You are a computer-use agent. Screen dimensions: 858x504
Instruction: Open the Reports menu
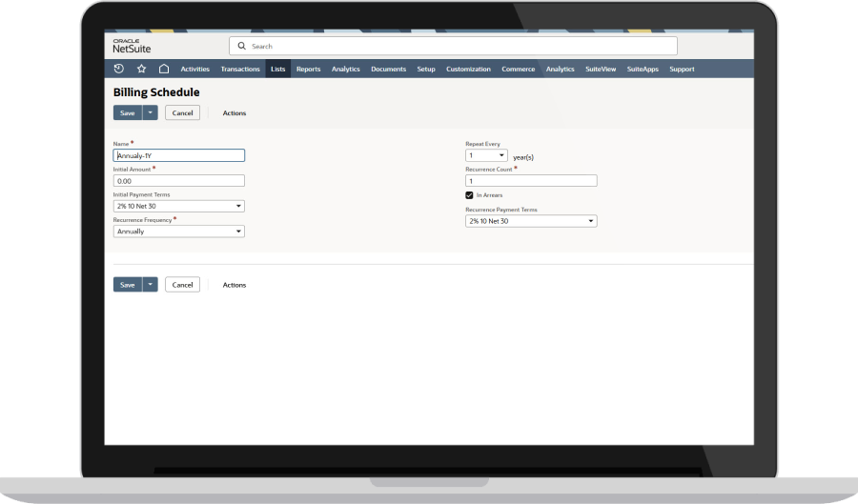pos(308,69)
